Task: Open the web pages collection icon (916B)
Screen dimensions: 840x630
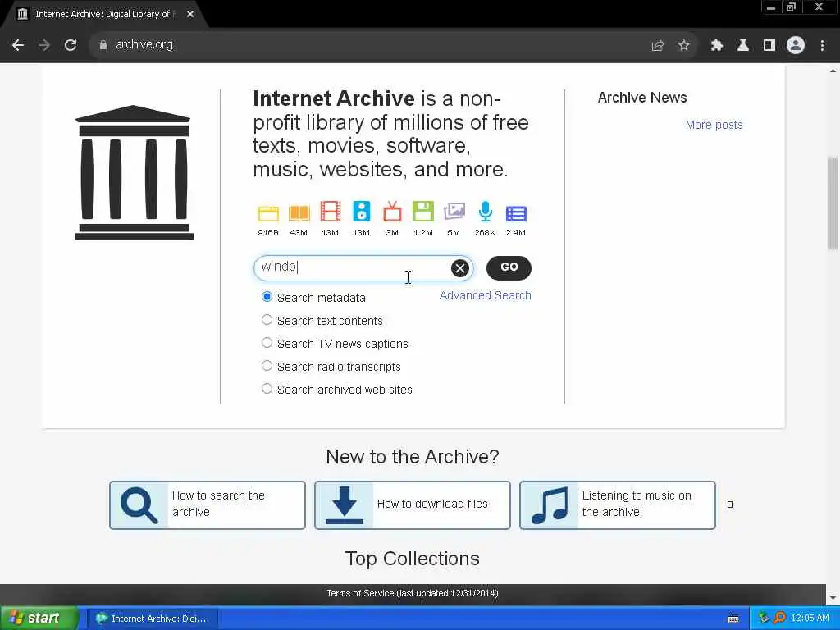Action: coord(268,213)
